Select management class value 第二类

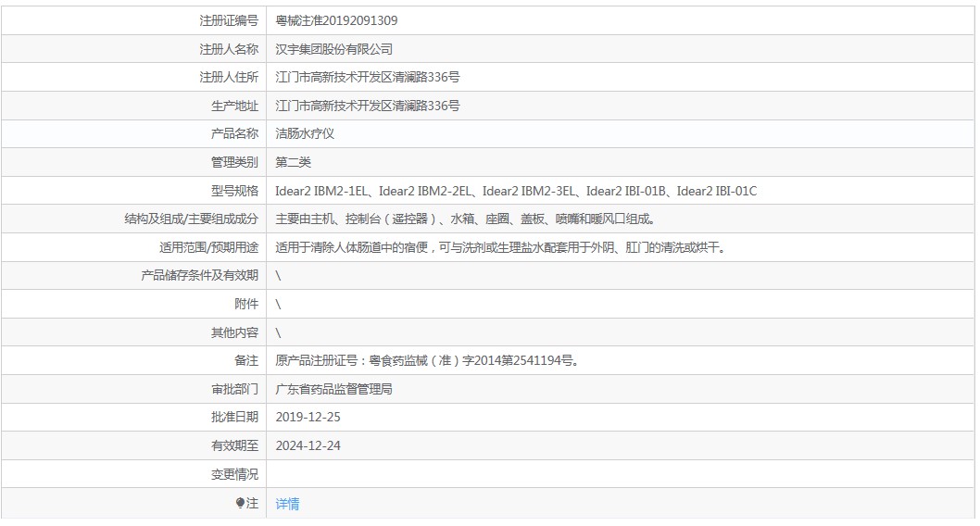293,162
